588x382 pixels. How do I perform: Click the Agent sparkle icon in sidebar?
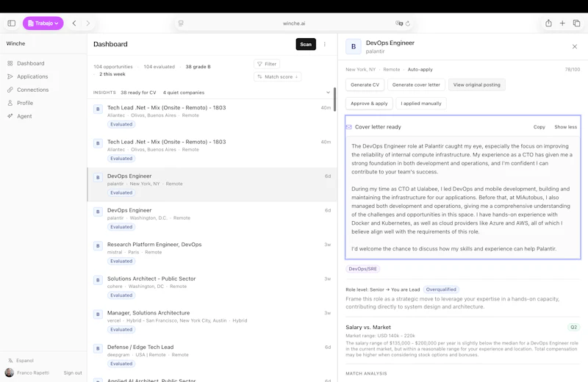(x=10, y=116)
